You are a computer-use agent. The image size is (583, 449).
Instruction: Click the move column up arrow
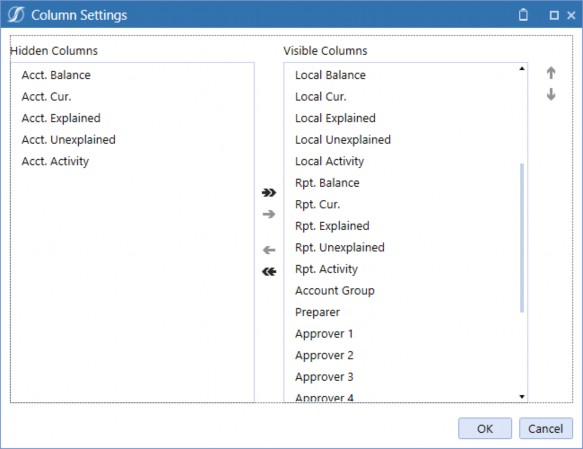point(551,73)
